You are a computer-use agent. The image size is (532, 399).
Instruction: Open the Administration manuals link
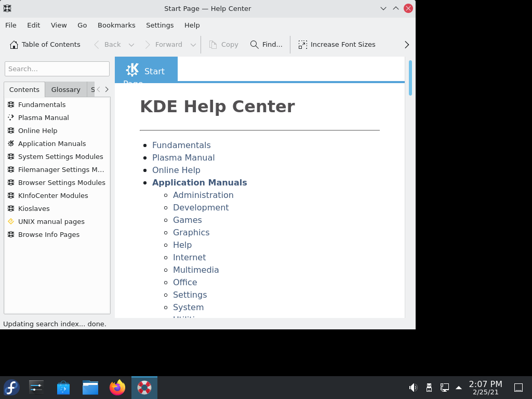point(203,195)
